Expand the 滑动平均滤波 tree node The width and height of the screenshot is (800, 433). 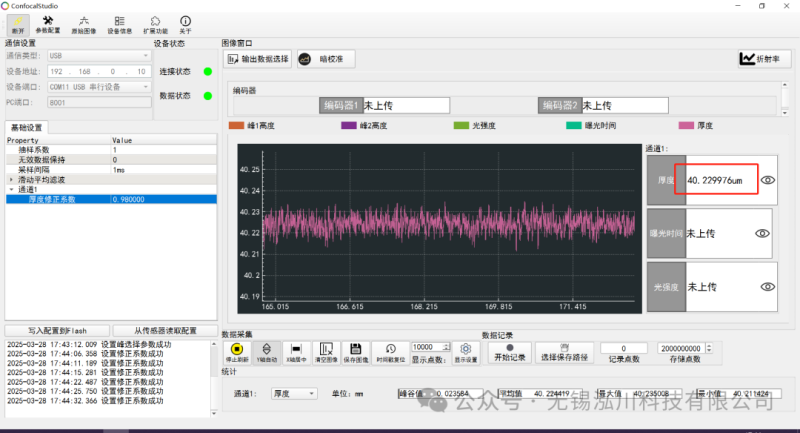[11, 179]
